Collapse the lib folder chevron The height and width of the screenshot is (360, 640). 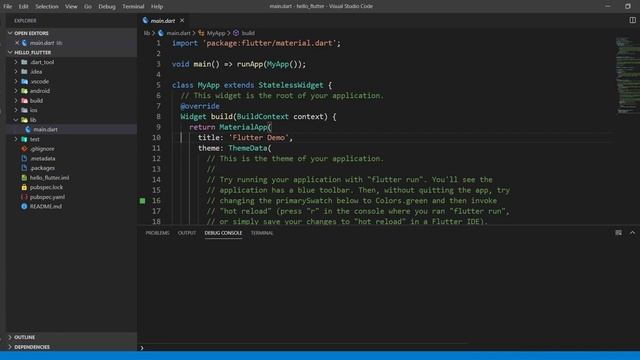[x=16, y=120]
